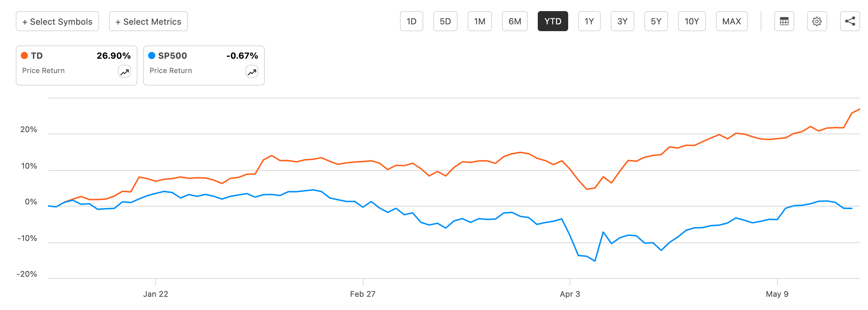868x310 pixels.
Task: Click the sparkline icon on the TD card
Action: click(124, 72)
